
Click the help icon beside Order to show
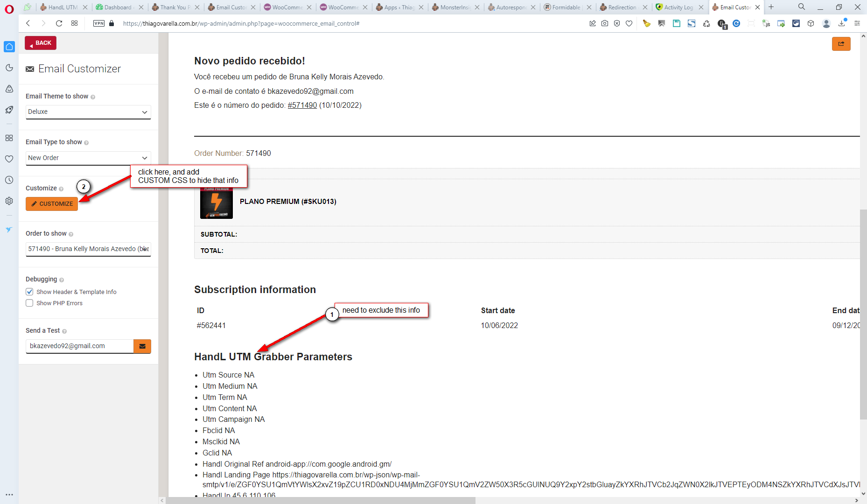tap(71, 234)
